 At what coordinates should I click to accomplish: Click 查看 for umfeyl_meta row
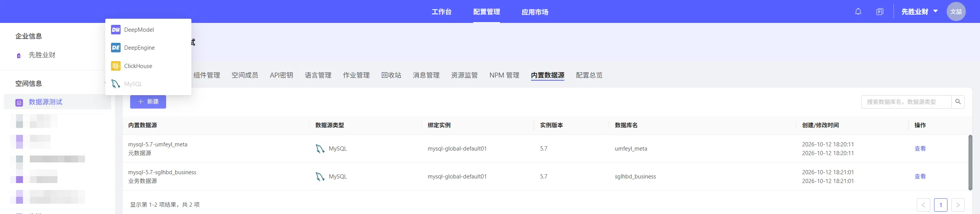[x=920, y=149]
